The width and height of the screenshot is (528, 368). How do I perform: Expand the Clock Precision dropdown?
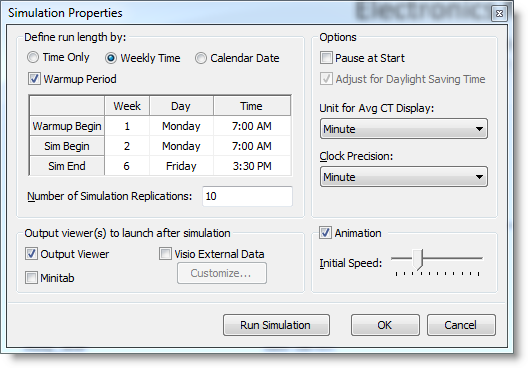404,176
